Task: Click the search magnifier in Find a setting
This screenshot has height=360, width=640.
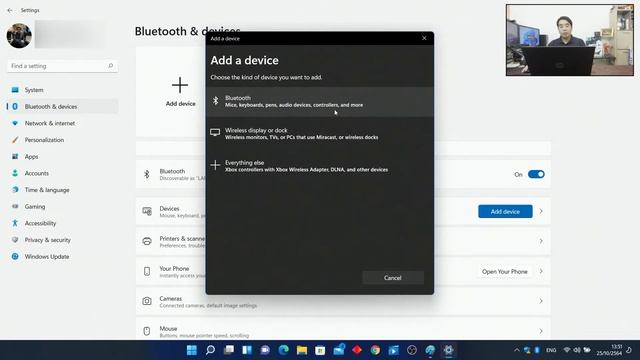Action: pyautogui.click(x=110, y=66)
